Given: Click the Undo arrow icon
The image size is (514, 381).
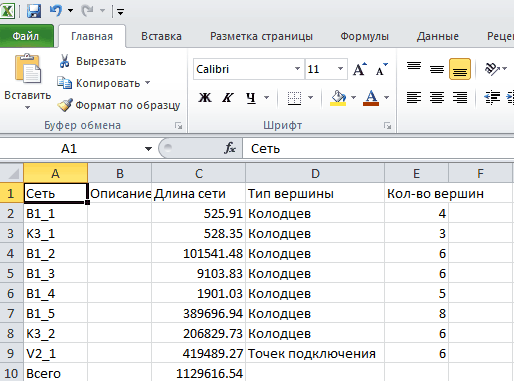Looking at the screenshot, I should coord(55,11).
